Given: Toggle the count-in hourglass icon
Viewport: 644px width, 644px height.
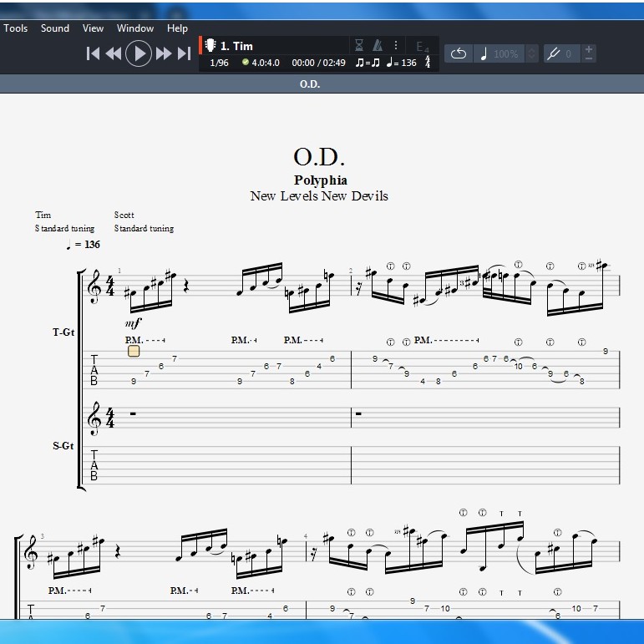Looking at the screenshot, I should point(359,45).
